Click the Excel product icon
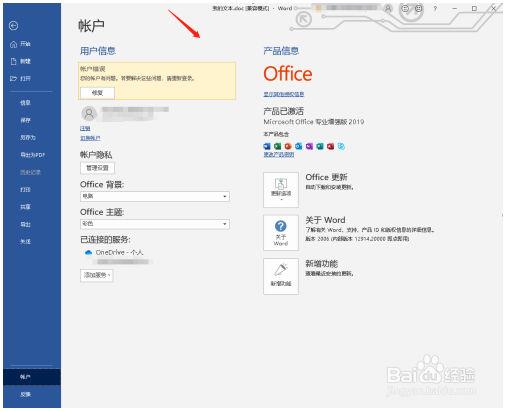The image size is (506, 411). [277, 146]
